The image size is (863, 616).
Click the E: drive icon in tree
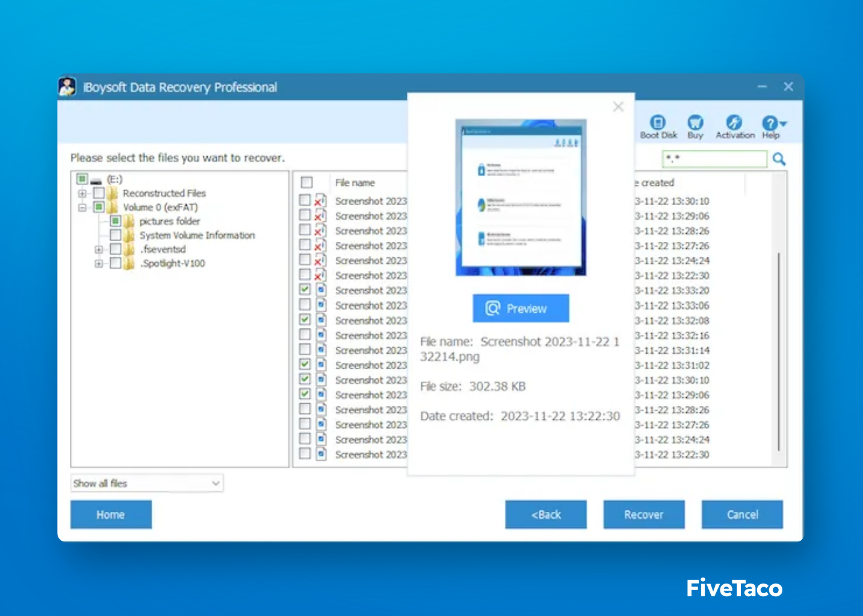click(96, 179)
